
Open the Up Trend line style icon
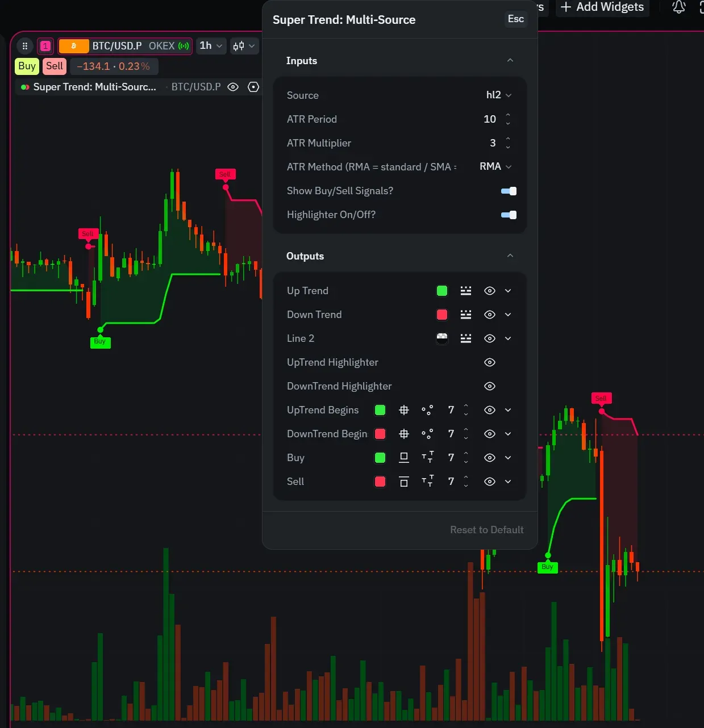[x=466, y=291]
